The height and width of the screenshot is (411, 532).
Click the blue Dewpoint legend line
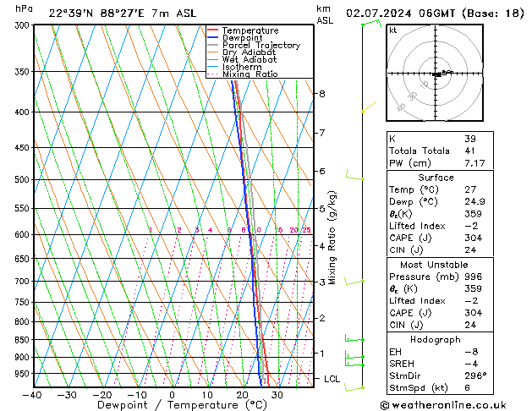pos(212,38)
